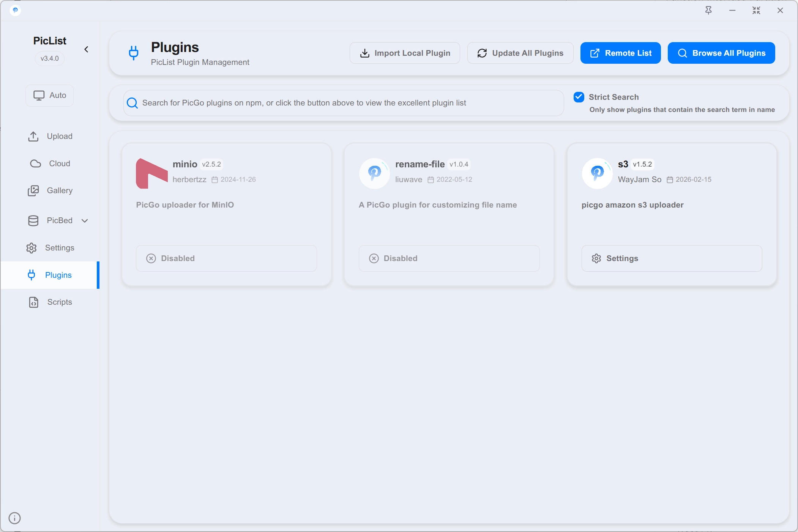Open the Auto theme mode selector
Viewport: 798px width, 532px height.
pyautogui.click(x=50, y=95)
